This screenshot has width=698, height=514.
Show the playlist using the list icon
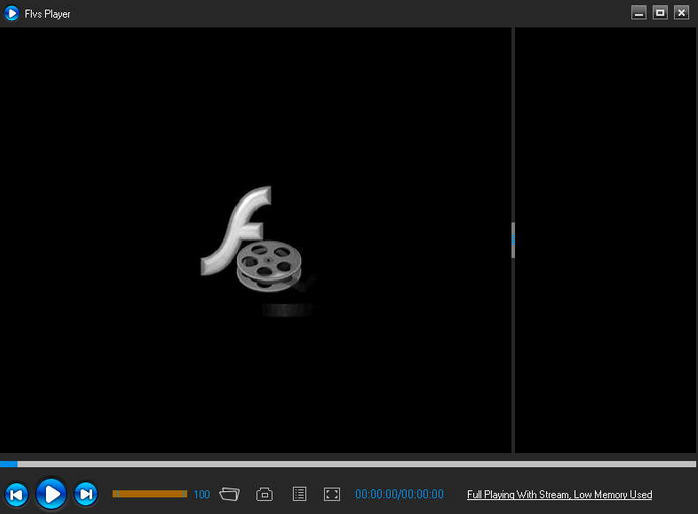point(299,494)
